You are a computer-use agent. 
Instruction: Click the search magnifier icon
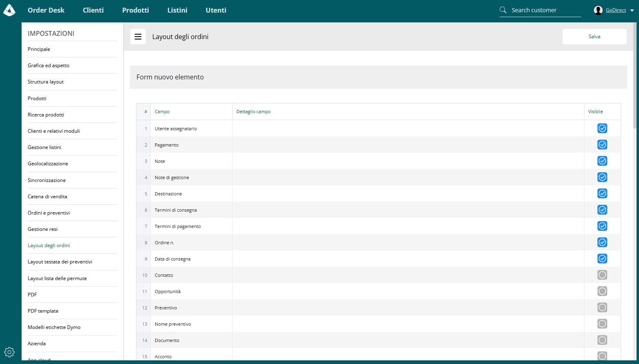pos(503,10)
